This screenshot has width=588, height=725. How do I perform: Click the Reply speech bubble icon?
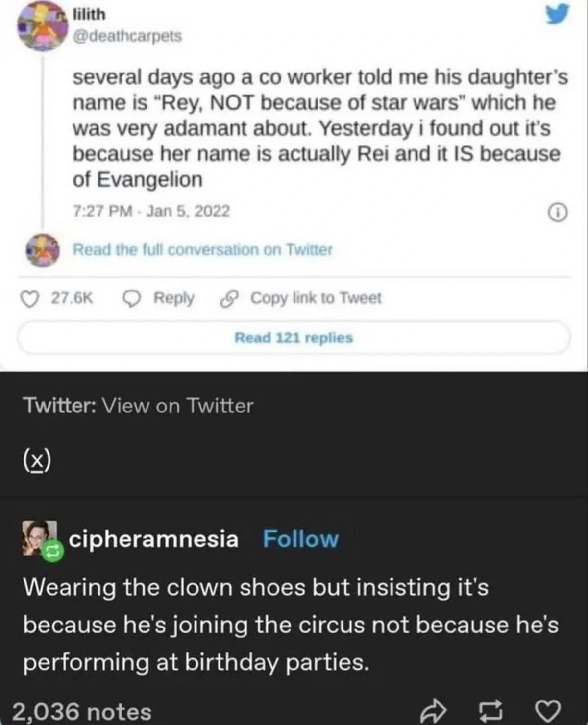[x=131, y=298]
